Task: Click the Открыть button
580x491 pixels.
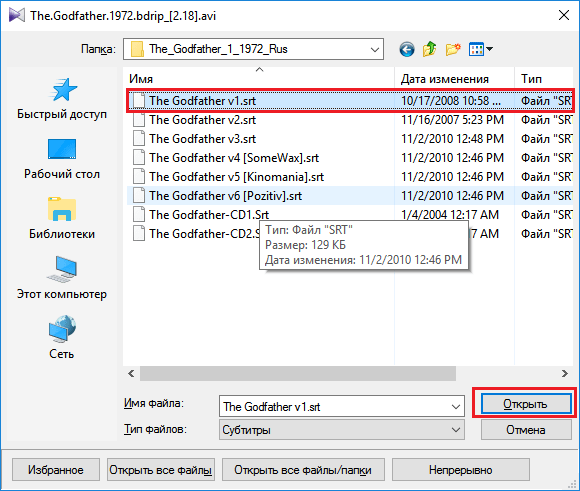Action: click(525, 404)
